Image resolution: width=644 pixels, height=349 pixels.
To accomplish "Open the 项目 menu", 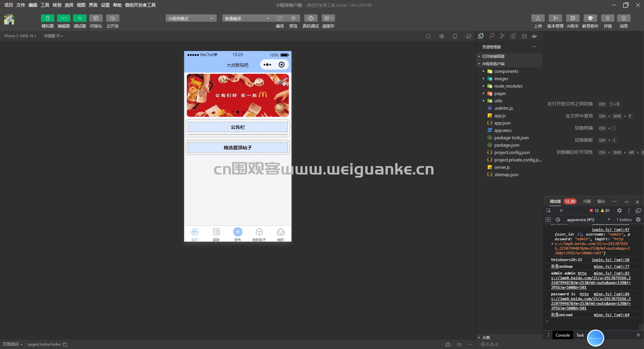I will tap(8, 5).
